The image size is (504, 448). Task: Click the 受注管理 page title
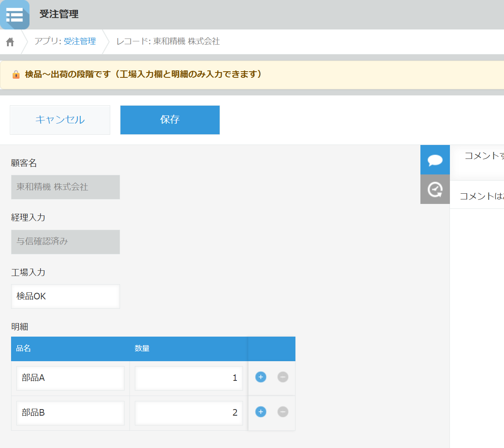click(59, 14)
